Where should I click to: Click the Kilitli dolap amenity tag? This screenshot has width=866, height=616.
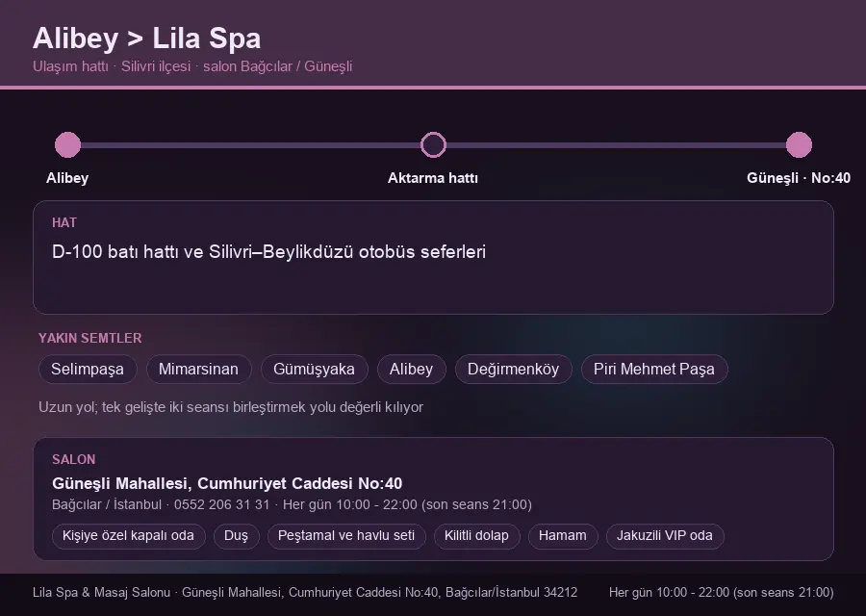476,536
